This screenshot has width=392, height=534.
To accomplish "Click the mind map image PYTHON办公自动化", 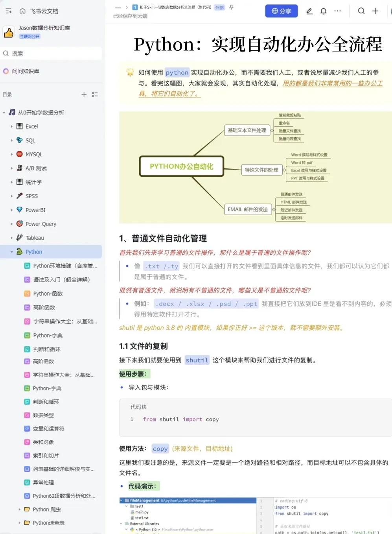I will [x=256, y=168].
